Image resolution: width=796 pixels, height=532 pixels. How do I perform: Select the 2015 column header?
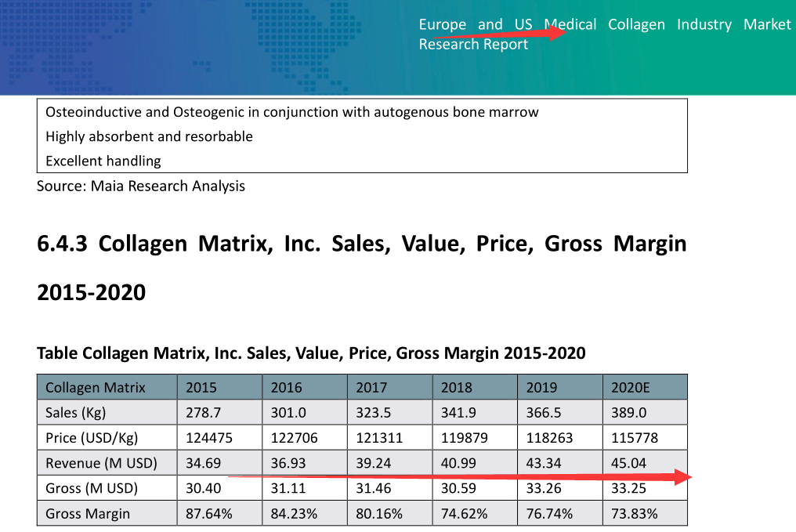pos(201,387)
